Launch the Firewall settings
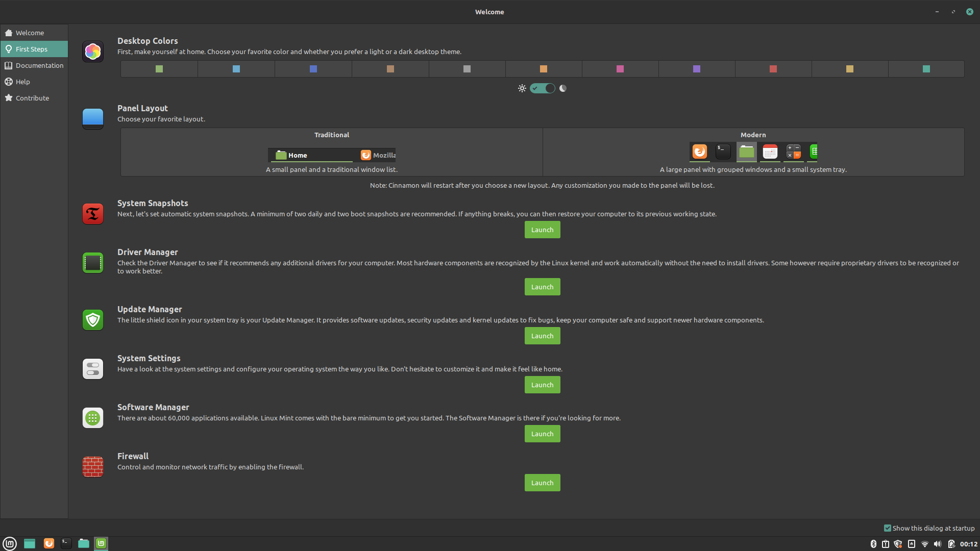 click(x=542, y=482)
